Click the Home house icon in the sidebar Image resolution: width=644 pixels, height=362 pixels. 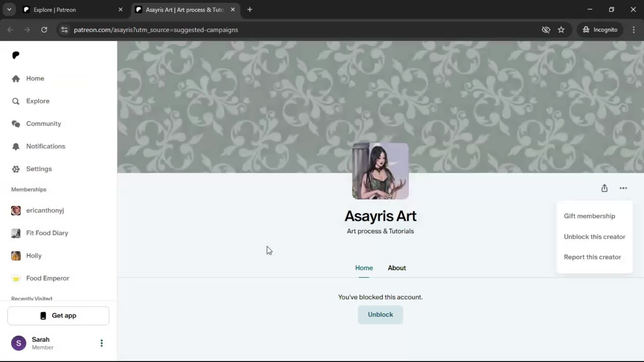[x=16, y=78]
